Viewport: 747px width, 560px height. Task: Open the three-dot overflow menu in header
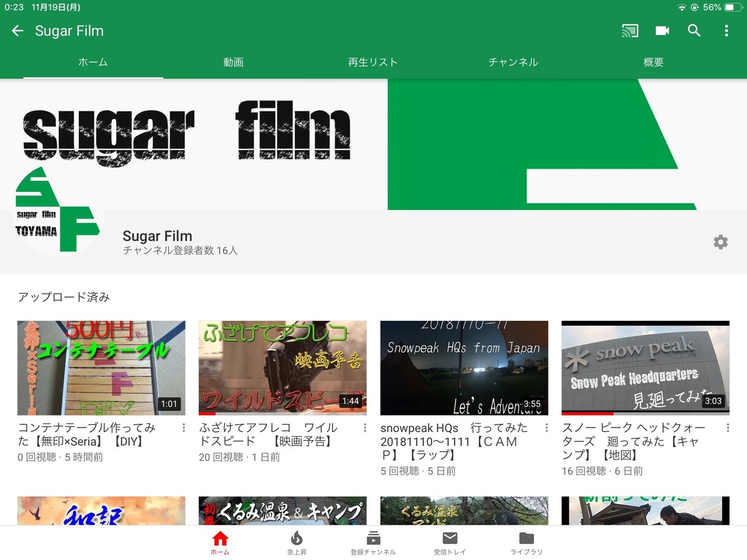pyautogui.click(x=726, y=31)
